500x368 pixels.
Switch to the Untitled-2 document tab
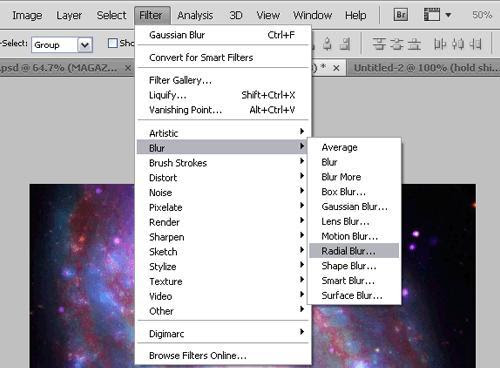(x=423, y=68)
